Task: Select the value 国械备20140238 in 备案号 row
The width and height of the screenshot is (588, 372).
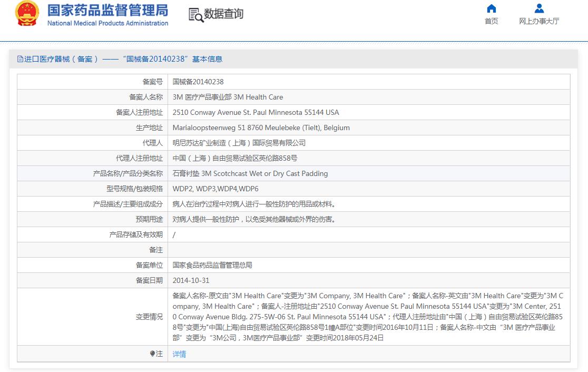Action: pyautogui.click(x=198, y=82)
